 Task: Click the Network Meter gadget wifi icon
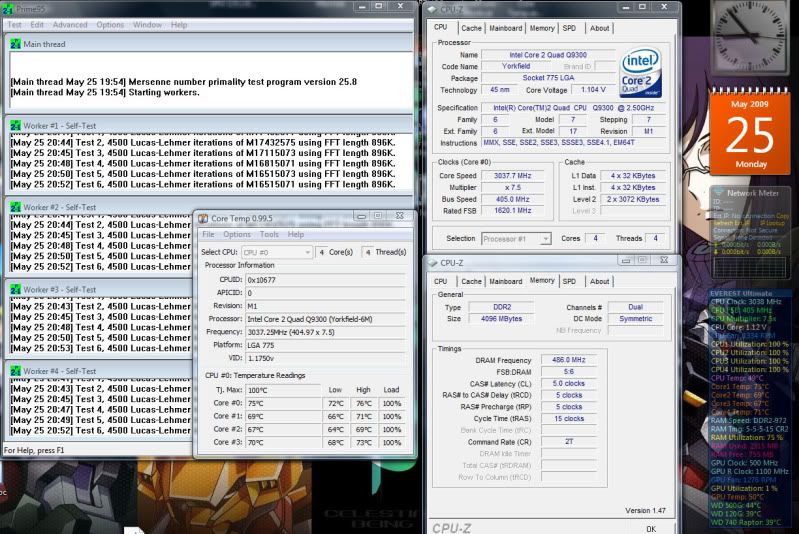718,192
